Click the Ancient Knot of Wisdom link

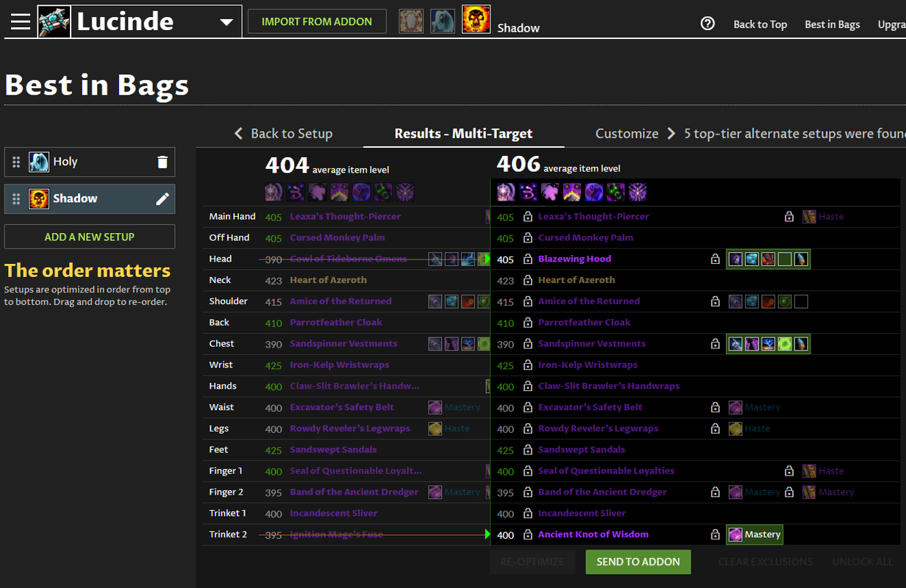tap(593, 534)
